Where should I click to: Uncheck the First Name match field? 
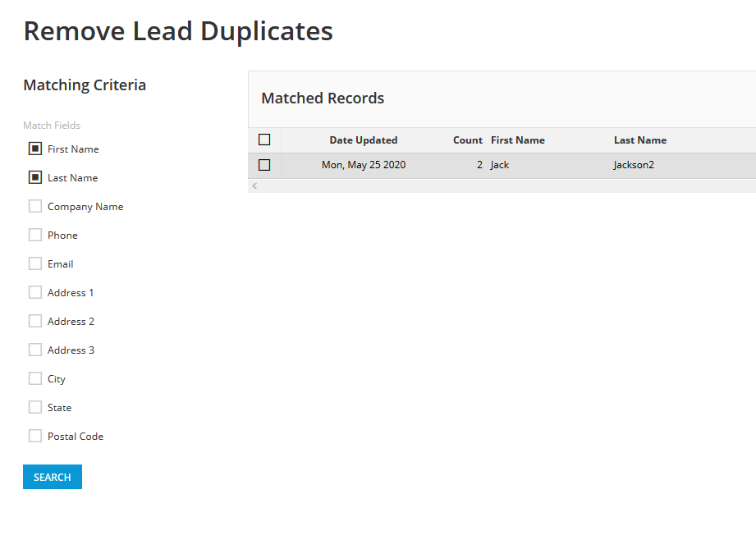coord(35,149)
